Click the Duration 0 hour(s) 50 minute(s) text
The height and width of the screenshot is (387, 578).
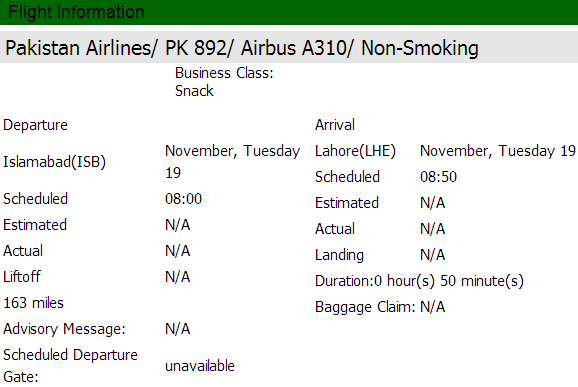click(419, 281)
